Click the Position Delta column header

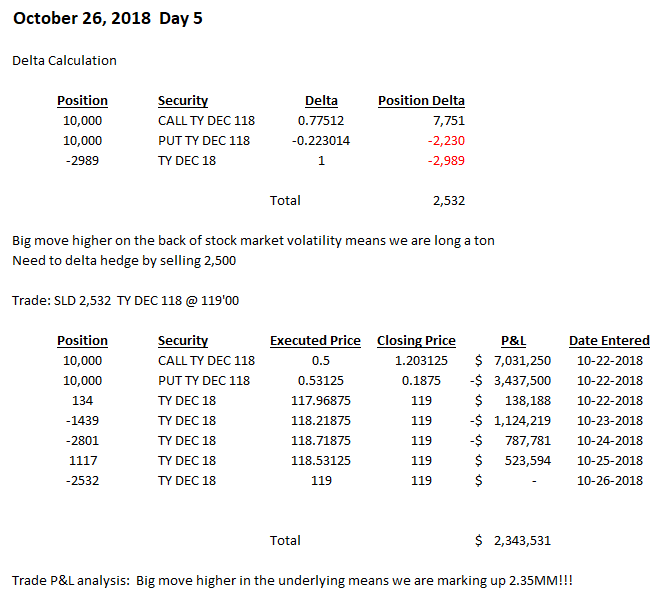421,100
